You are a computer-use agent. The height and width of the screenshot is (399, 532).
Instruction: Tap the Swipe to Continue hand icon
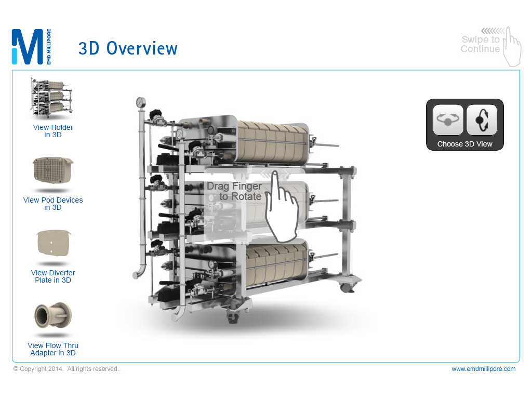[x=512, y=47]
